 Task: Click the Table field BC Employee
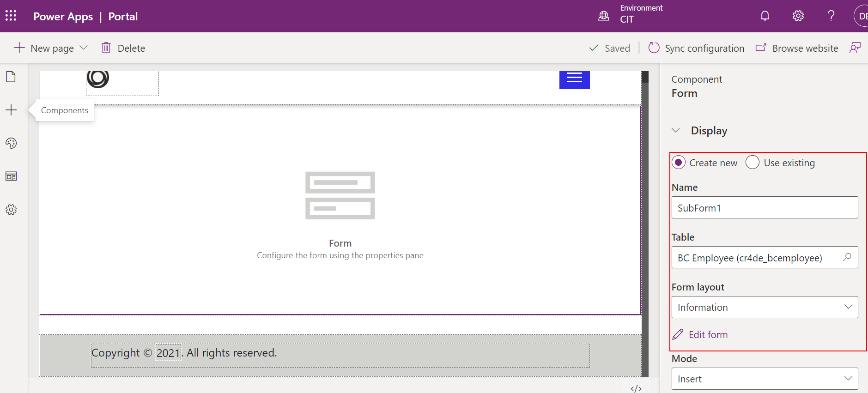765,257
